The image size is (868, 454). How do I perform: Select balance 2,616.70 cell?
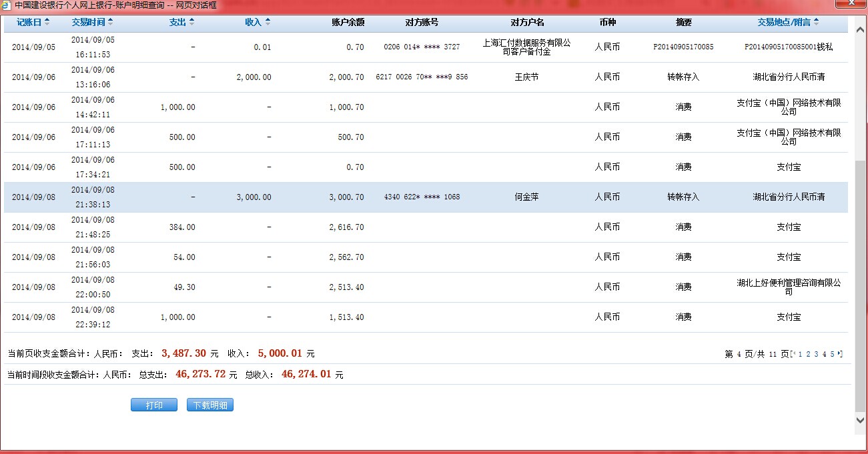tap(346, 227)
